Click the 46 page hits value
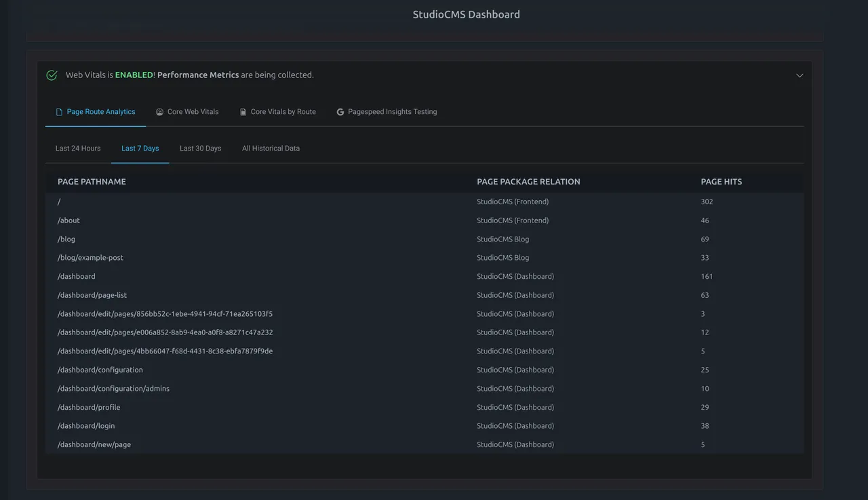The image size is (868, 500). 705,220
